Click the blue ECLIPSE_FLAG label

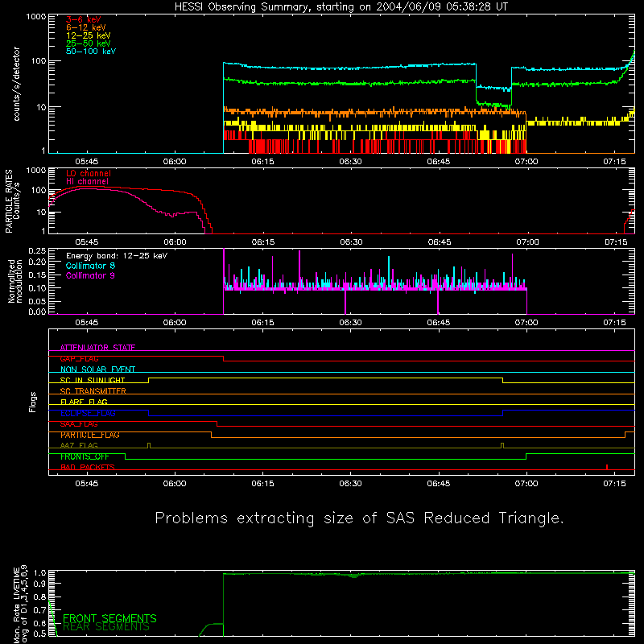88,413
